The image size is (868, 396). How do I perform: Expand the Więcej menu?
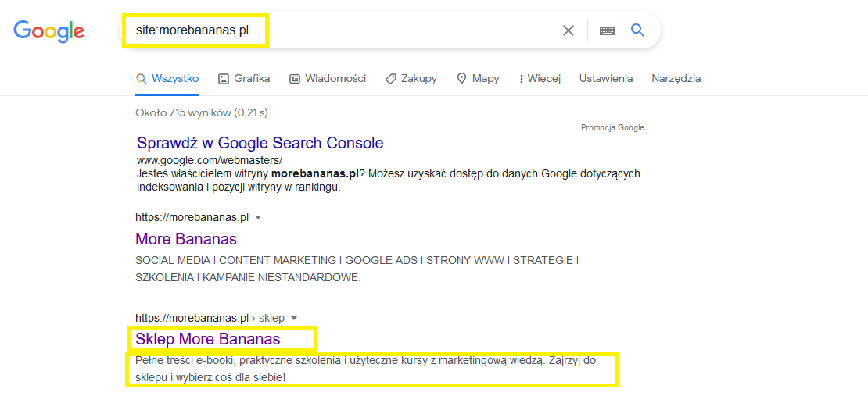coord(540,79)
